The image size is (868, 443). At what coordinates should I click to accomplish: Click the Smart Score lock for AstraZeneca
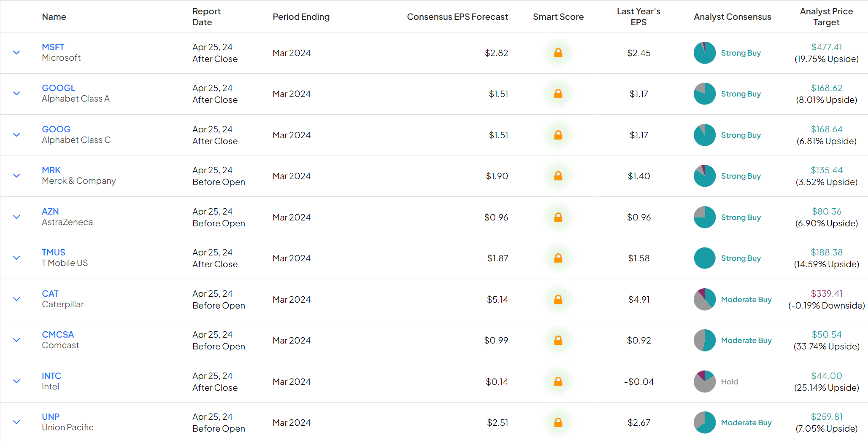point(558,217)
